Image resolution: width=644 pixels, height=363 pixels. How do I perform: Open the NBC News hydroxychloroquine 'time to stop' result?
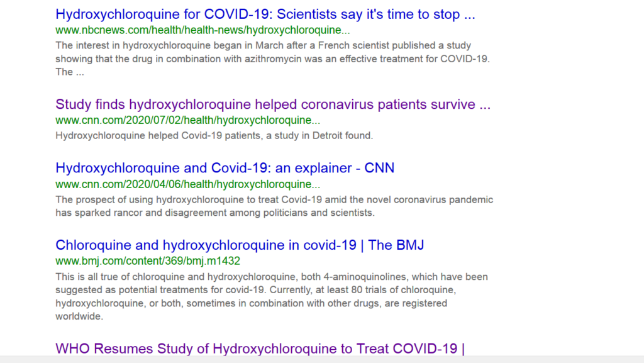pyautogui.click(x=265, y=14)
